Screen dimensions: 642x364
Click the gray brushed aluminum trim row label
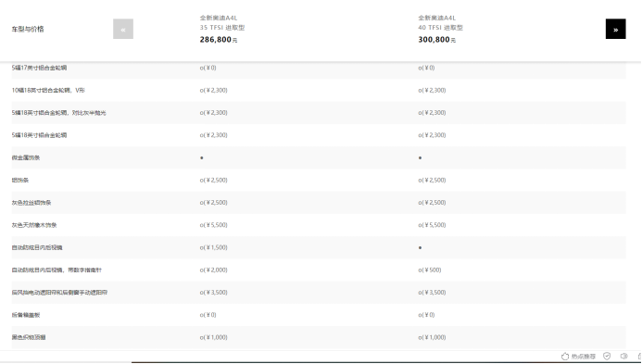click(x=31, y=202)
